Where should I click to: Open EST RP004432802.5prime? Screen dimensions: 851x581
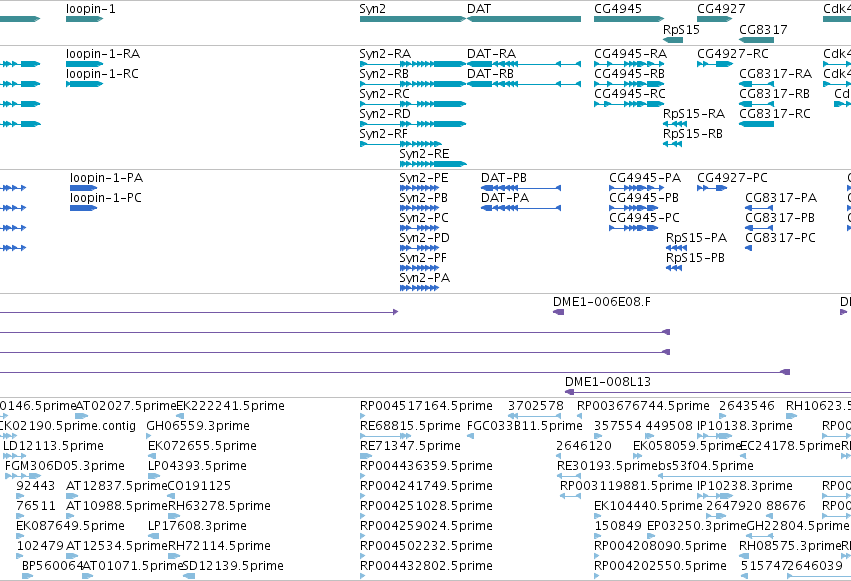(363, 576)
